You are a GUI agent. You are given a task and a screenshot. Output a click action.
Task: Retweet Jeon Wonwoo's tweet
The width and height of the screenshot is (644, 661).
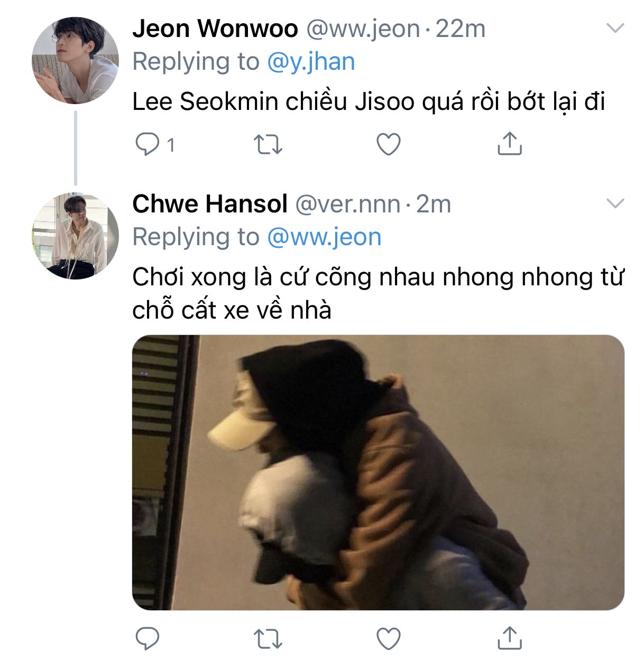[x=268, y=144]
